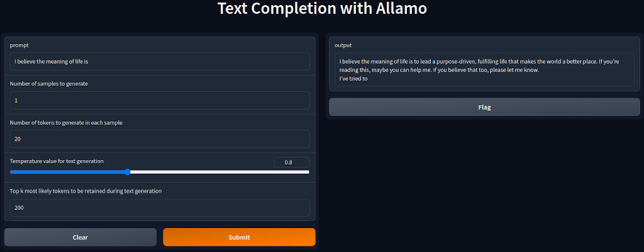Click the 'prompt' field label

19,45
